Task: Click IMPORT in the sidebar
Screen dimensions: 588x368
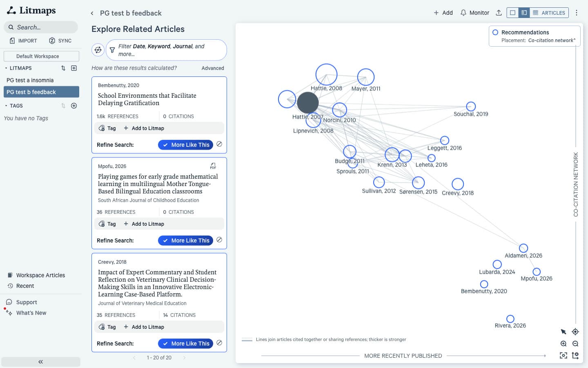Action: coord(23,40)
